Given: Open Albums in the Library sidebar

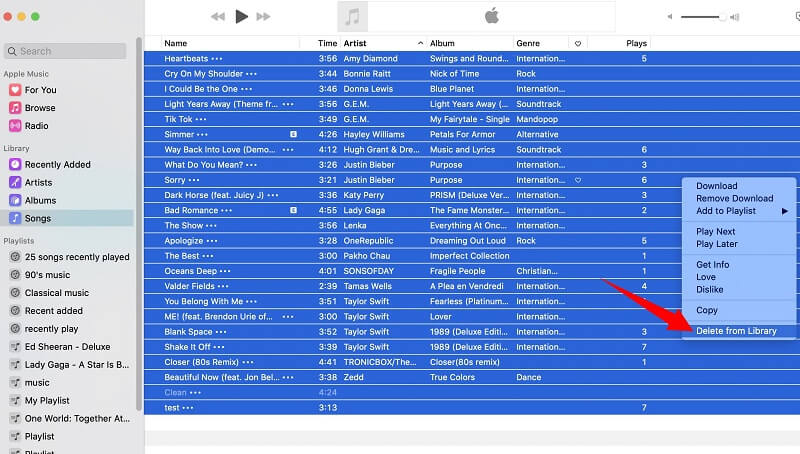Looking at the screenshot, I should [40, 200].
